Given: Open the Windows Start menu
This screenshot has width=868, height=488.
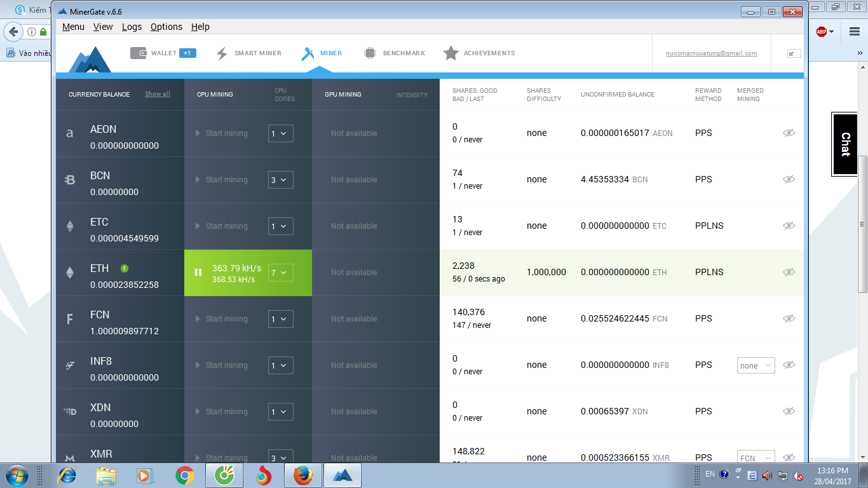Looking at the screenshot, I should (16, 475).
